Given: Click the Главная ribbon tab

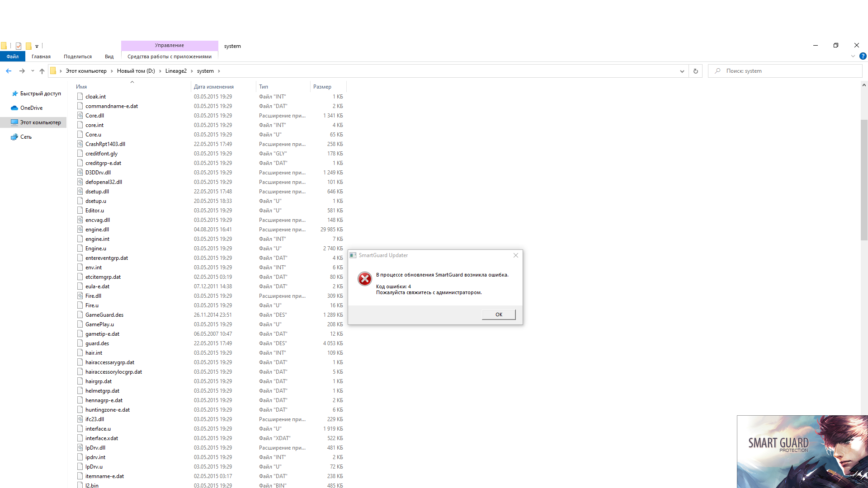Looking at the screenshot, I should click(x=41, y=56).
